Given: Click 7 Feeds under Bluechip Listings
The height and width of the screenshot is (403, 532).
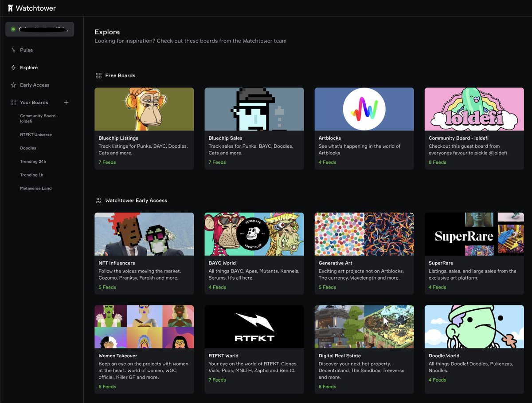Looking at the screenshot, I should [x=107, y=162].
